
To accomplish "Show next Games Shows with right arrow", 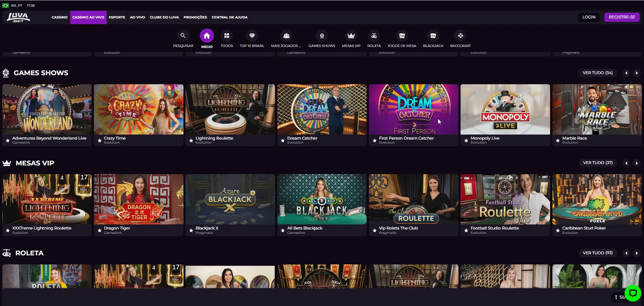I will click(637, 73).
